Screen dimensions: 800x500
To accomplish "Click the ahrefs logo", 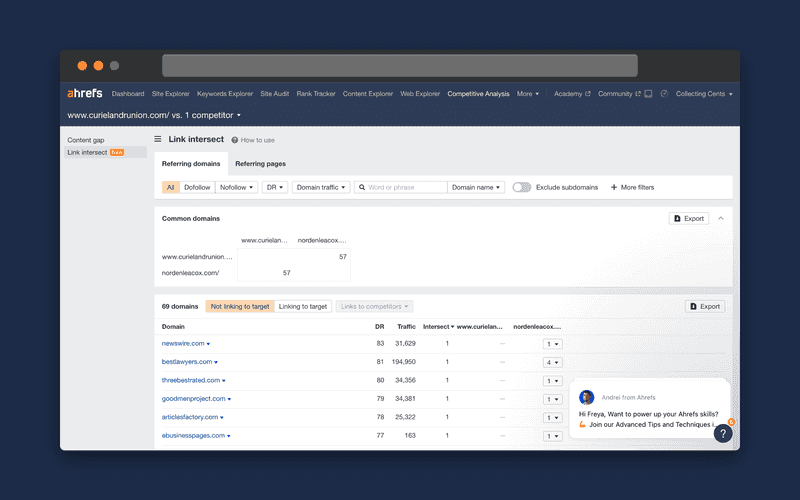I will click(x=85, y=93).
